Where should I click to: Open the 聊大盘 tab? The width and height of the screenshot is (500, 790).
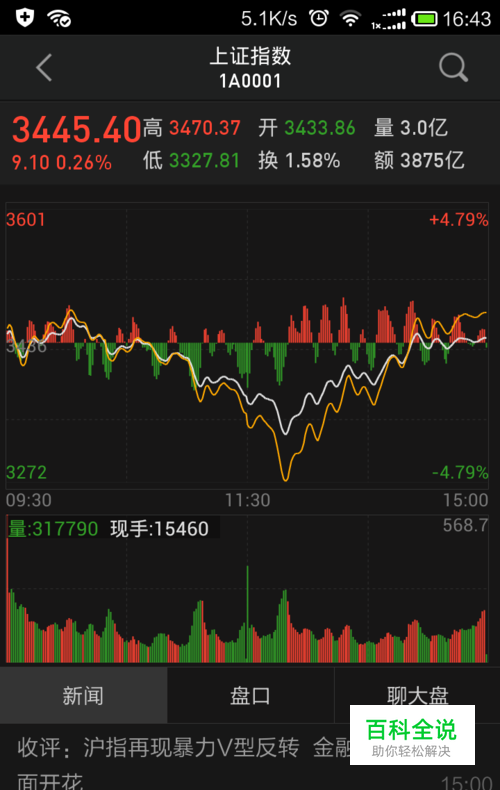coord(417,696)
